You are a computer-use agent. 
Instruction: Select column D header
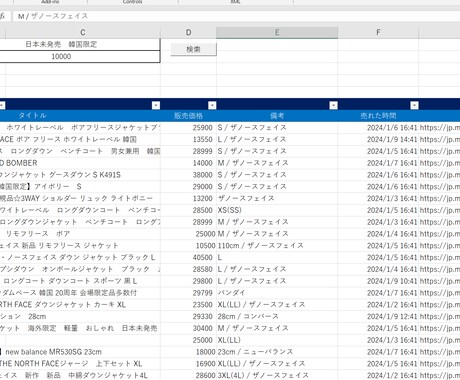188,32
